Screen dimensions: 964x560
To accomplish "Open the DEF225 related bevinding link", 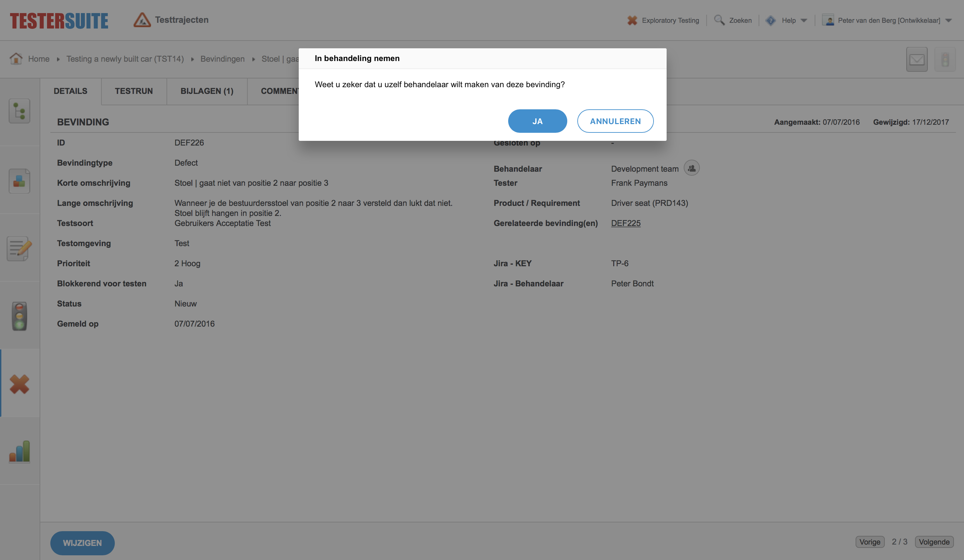I will (626, 223).
